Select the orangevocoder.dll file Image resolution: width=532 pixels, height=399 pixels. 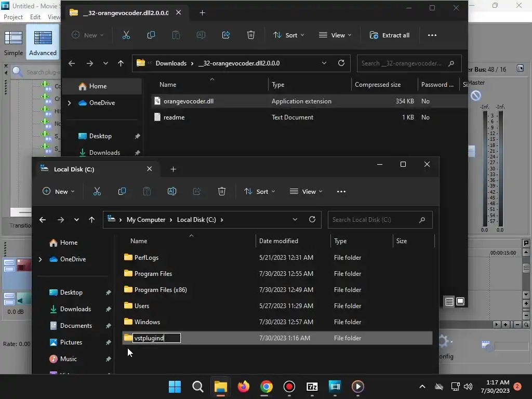click(309, 101)
